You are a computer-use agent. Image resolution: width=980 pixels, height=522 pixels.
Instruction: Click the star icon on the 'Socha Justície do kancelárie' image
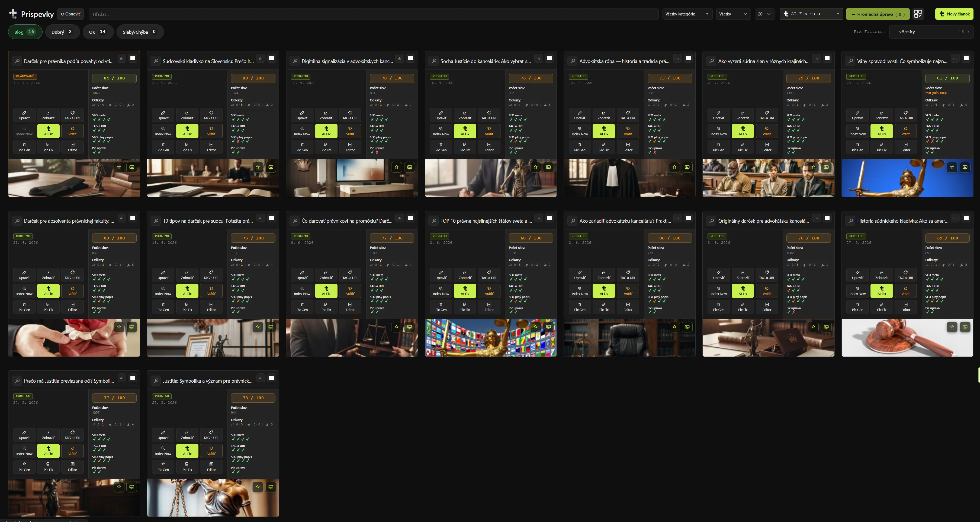pyautogui.click(x=536, y=167)
